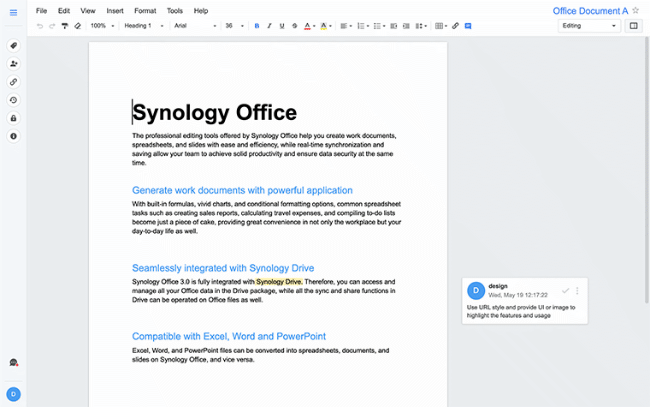Open the Format menu
Viewport: 650px width, 407px height.
pyautogui.click(x=145, y=11)
